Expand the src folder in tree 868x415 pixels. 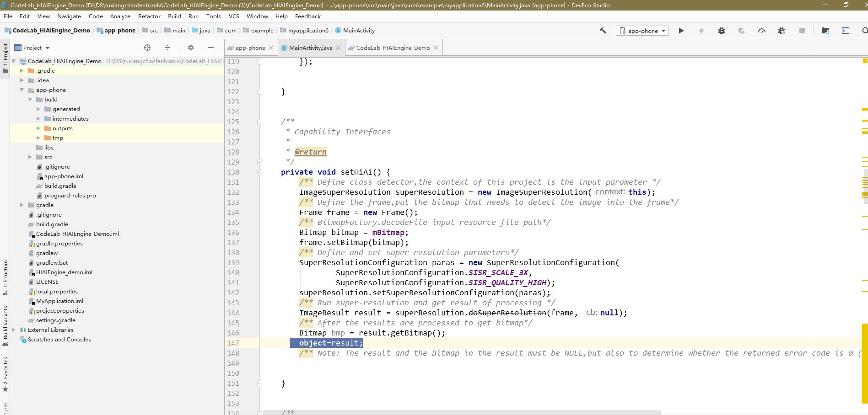click(30, 157)
